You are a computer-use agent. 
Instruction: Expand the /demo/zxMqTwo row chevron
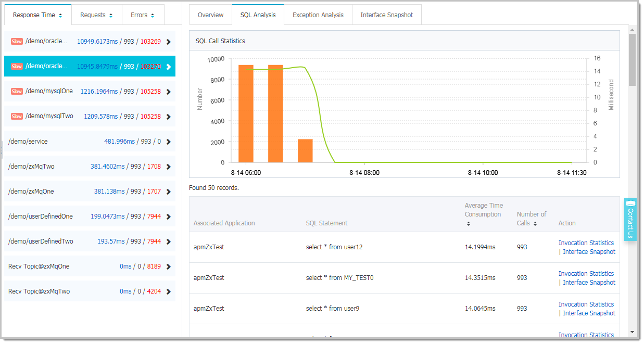(x=168, y=167)
